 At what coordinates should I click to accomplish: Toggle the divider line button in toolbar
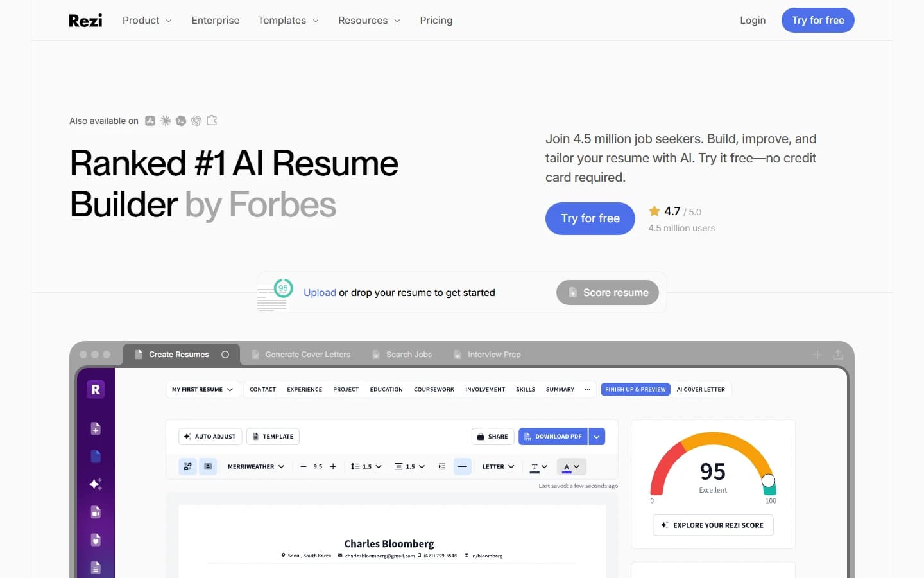[462, 467]
